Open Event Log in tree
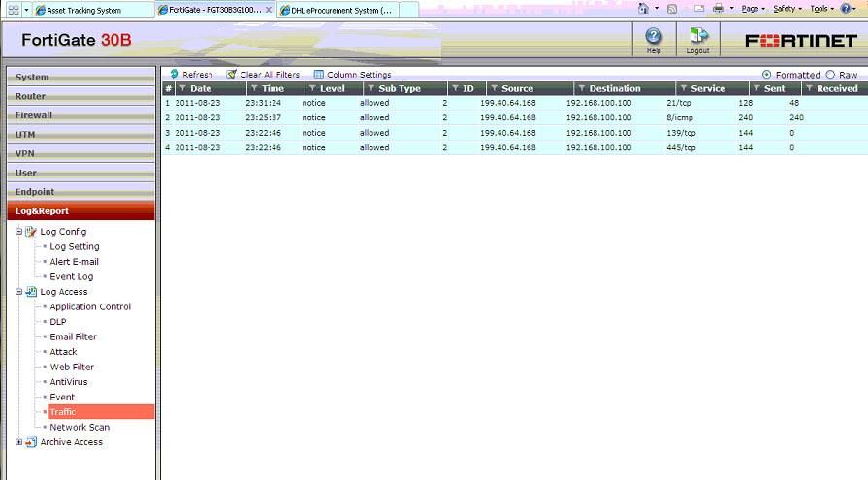 72,276
